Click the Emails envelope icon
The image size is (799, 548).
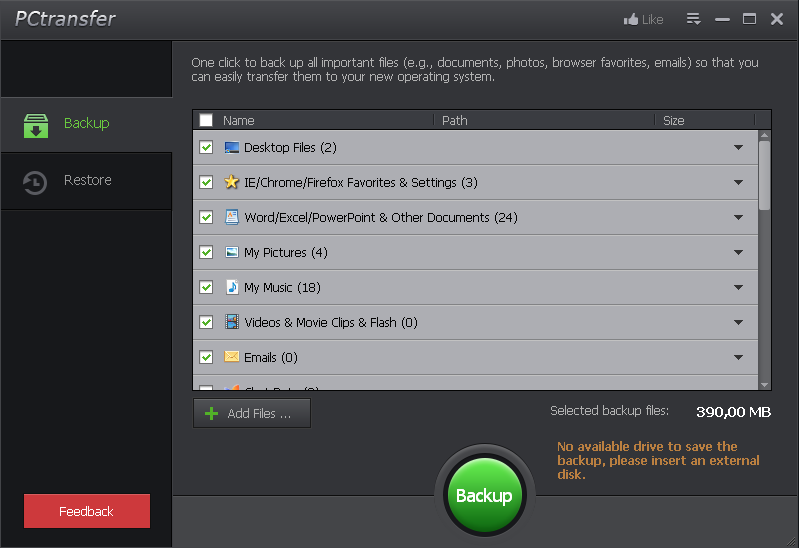[232, 357]
